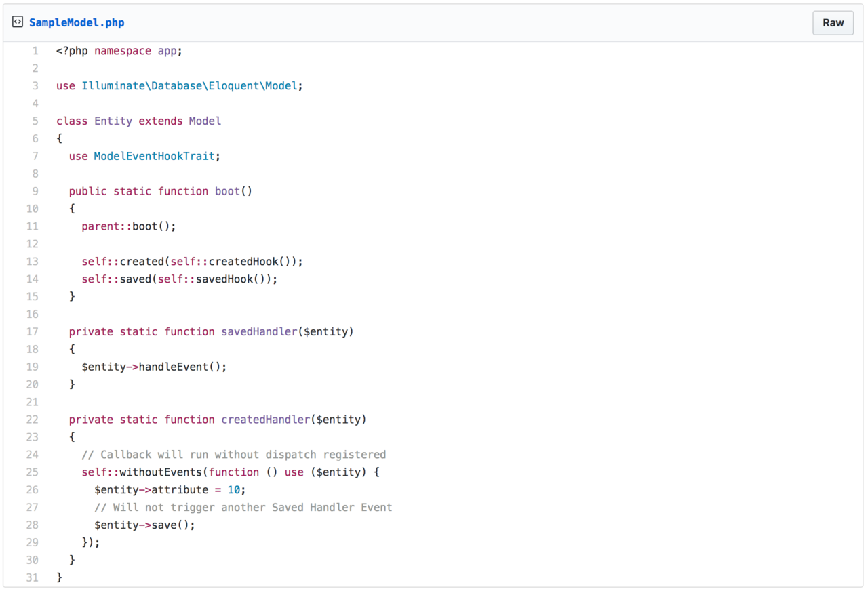Click comment 'Will not trigger another Saved Handler Event'
Image resolution: width=868 pixels, height=591 pixels.
(243, 508)
